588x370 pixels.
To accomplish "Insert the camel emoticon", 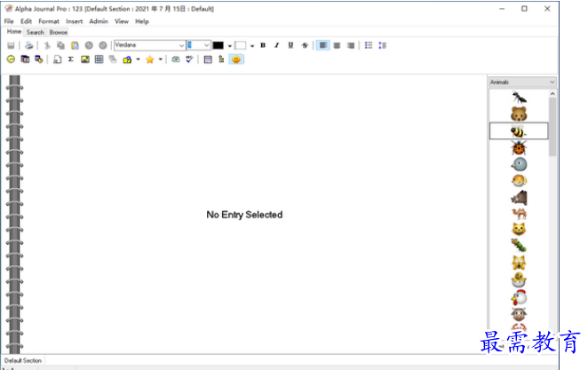I will [519, 214].
